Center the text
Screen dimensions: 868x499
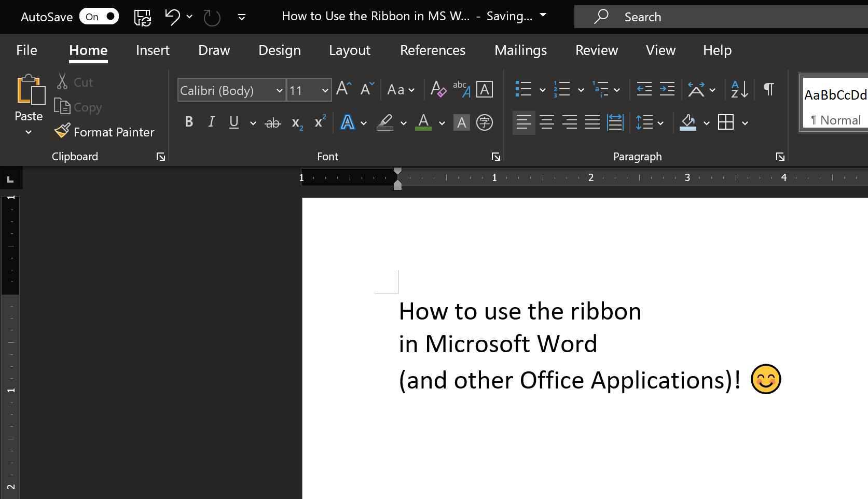(547, 122)
